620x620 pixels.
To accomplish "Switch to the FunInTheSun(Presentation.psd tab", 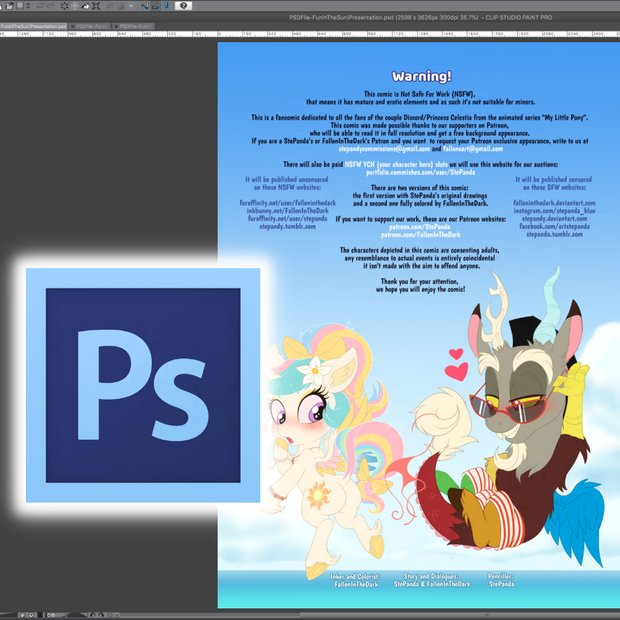I will click(x=34, y=26).
